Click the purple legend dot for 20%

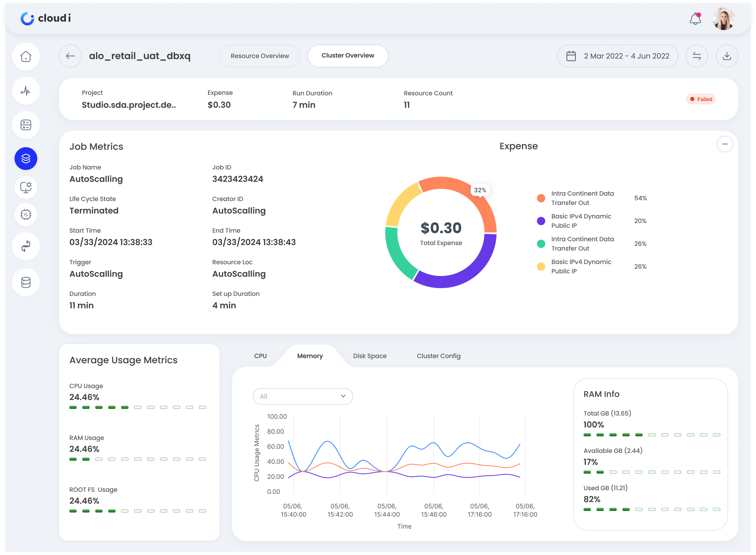point(541,221)
